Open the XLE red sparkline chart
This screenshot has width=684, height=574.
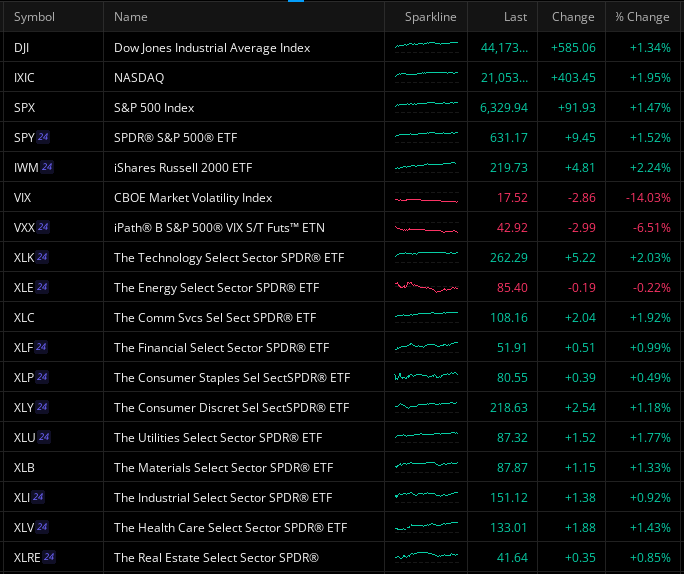click(x=426, y=287)
